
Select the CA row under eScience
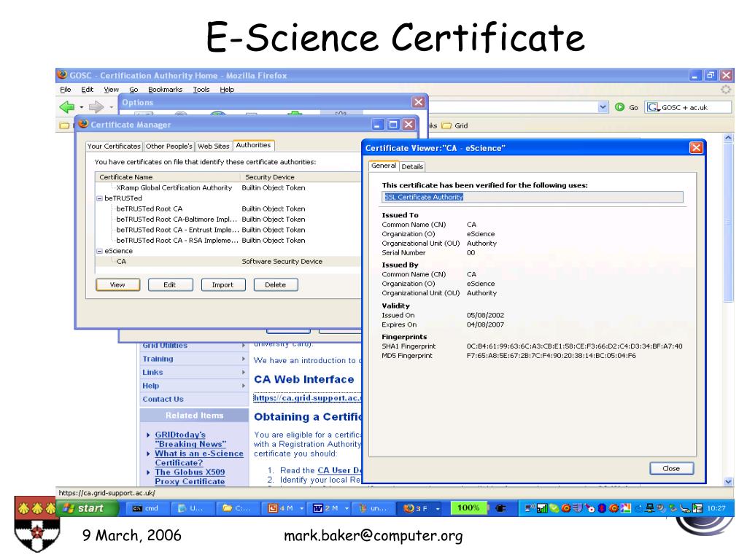click(228, 262)
